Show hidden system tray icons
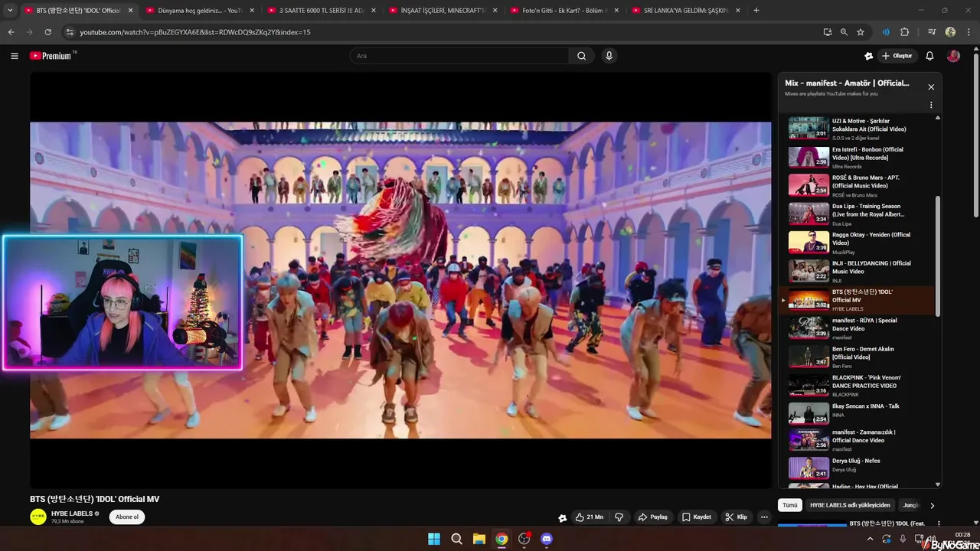Viewport: 980px width, 551px height. tap(870, 539)
